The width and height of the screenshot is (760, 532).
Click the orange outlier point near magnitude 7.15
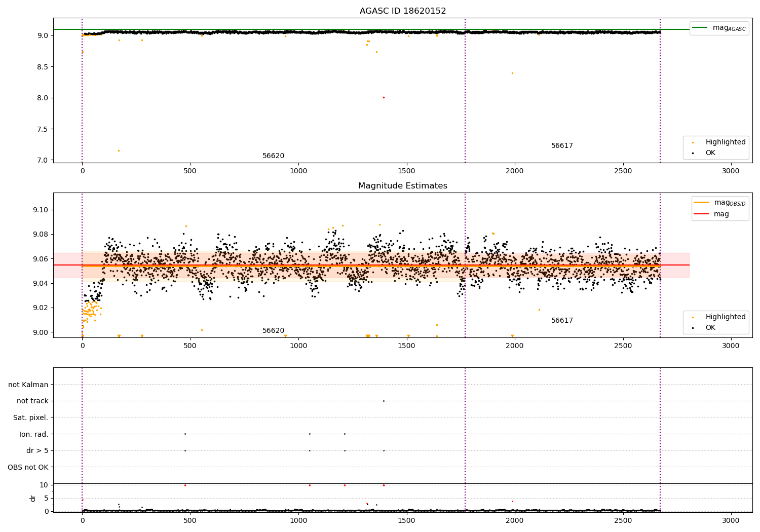(x=119, y=150)
